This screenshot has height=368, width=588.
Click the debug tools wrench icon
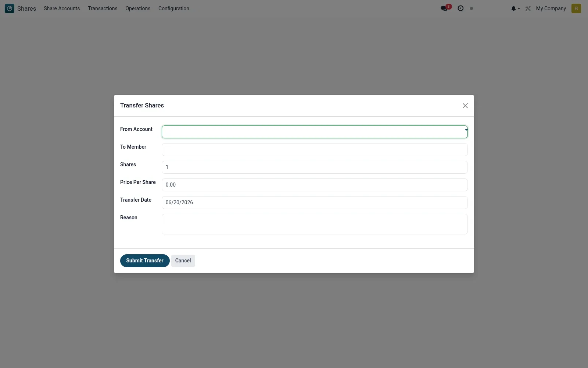(x=528, y=8)
